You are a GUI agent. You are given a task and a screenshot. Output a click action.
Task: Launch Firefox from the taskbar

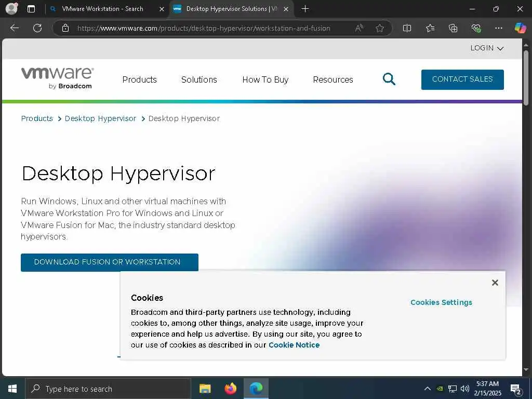click(231, 389)
